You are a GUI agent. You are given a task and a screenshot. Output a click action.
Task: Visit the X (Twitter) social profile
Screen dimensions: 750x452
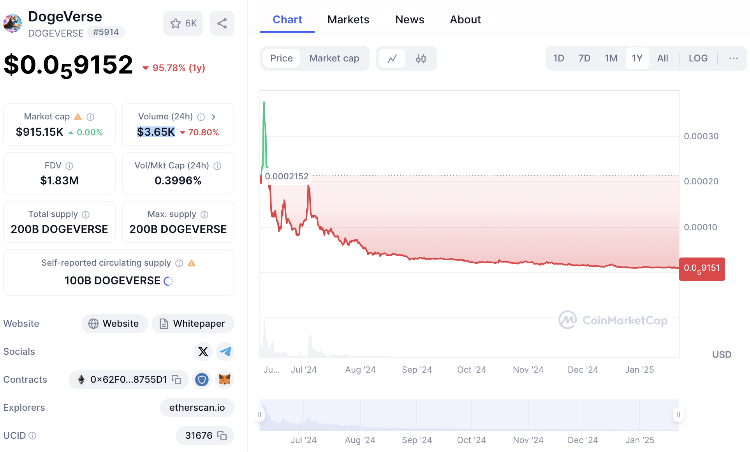click(x=203, y=352)
